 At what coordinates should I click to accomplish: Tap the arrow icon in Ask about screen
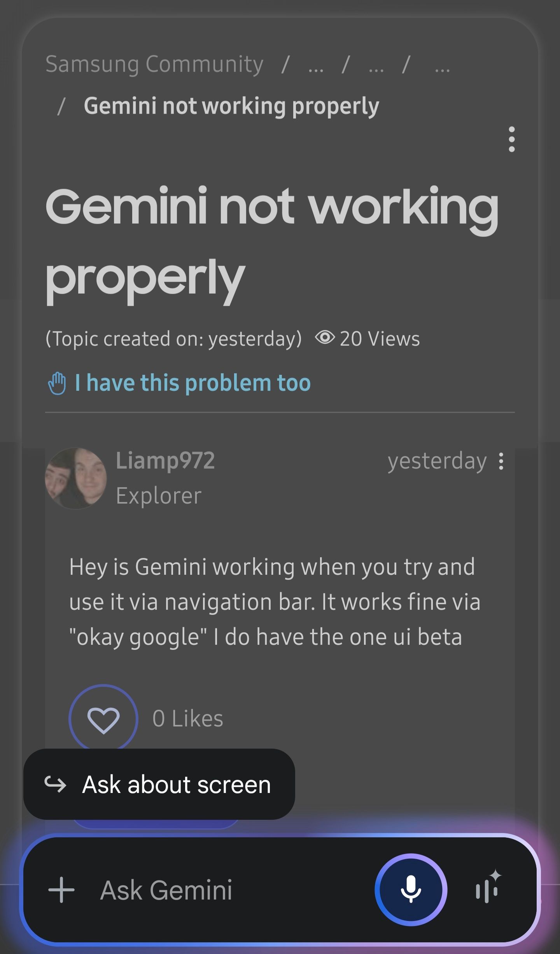click(x=55, y=784)
